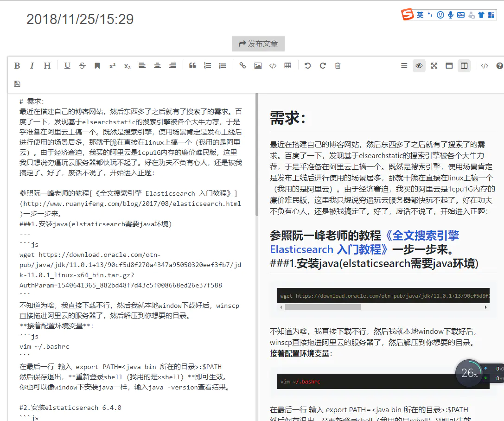
Task: View the HTML source of the article
Action: pyautogui.click(x=485, y=66)
